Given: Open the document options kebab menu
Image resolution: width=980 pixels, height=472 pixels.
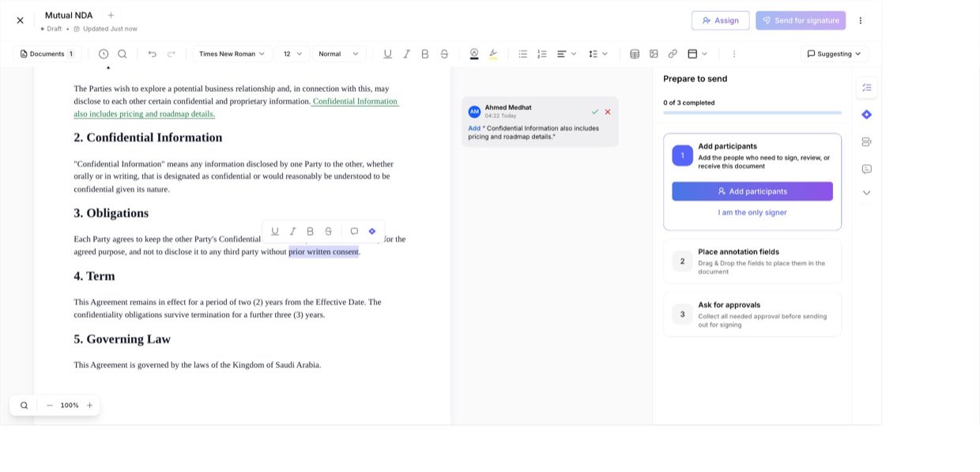Looking at the screenshot, I should tap(861, 21).
